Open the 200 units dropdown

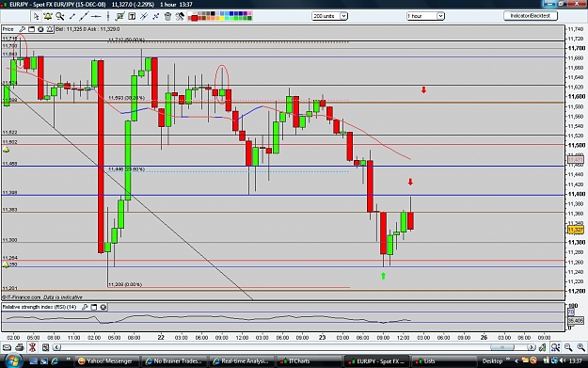pos(329,16)
